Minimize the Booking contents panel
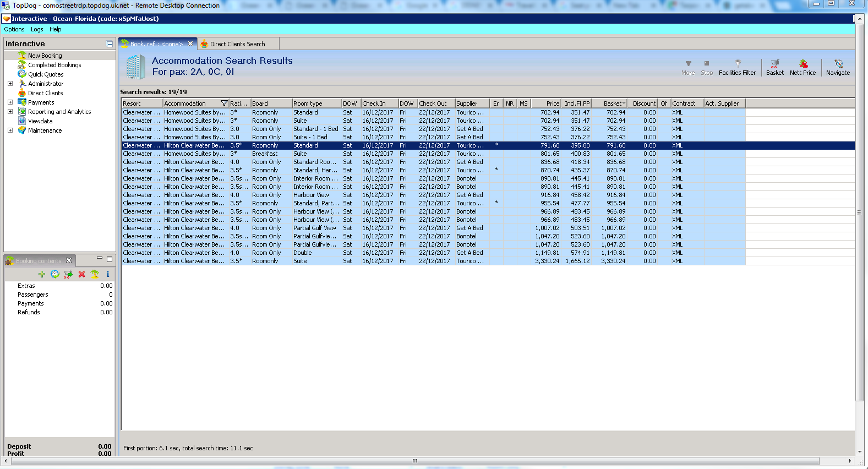 point(100,258)
